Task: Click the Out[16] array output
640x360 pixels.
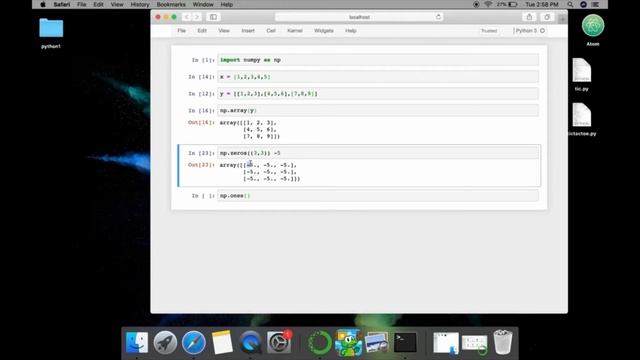Action: pyautogui.click(x=250, y=129)
